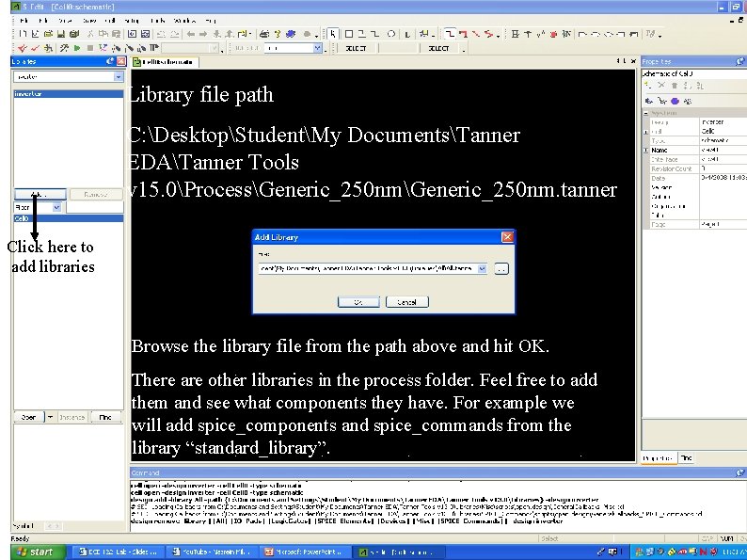Select the Box drawing tool
Viewport: 747px width, 560px height.
coord(349,34)
